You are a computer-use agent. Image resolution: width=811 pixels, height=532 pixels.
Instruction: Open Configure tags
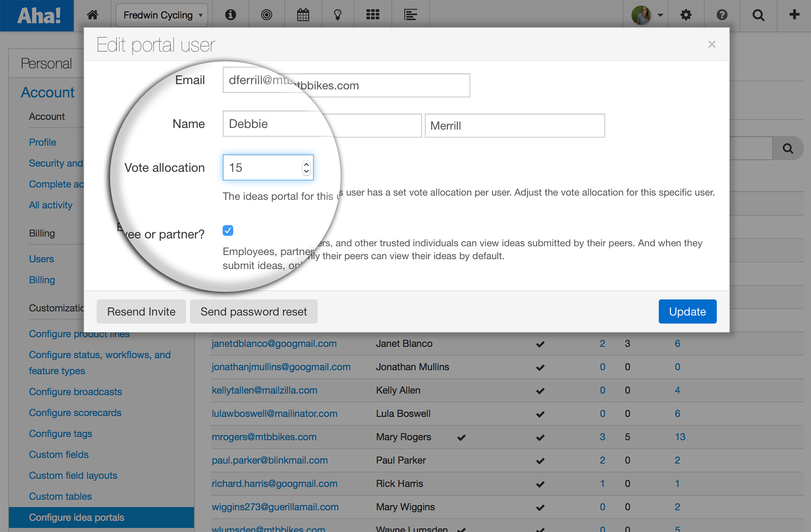pos(60,434)
